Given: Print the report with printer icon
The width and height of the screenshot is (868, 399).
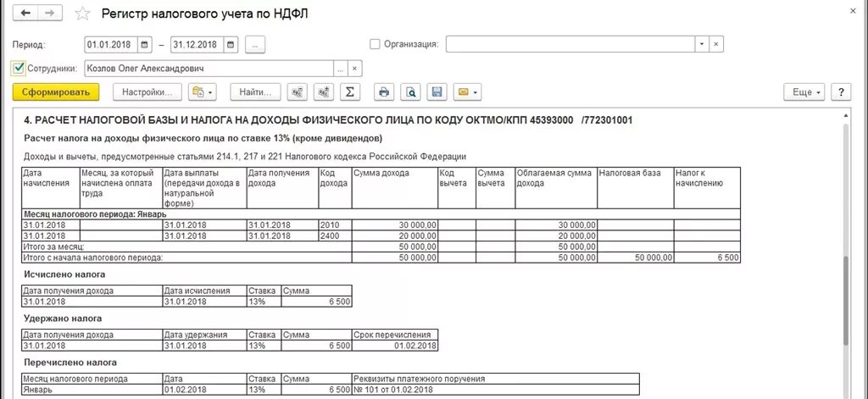Looking at the screenshot, I should coord(384,92).
